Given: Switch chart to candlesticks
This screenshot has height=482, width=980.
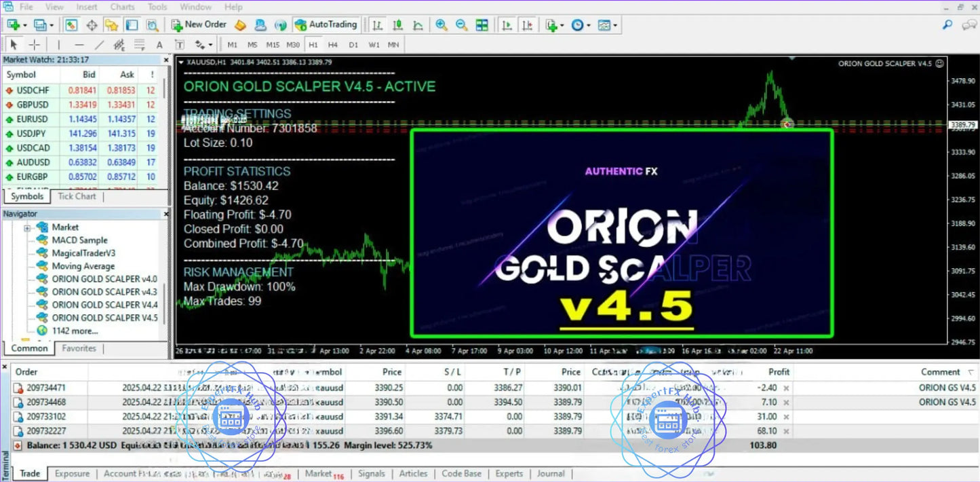Looking at the screenshot, I should [x=398, y=25].
